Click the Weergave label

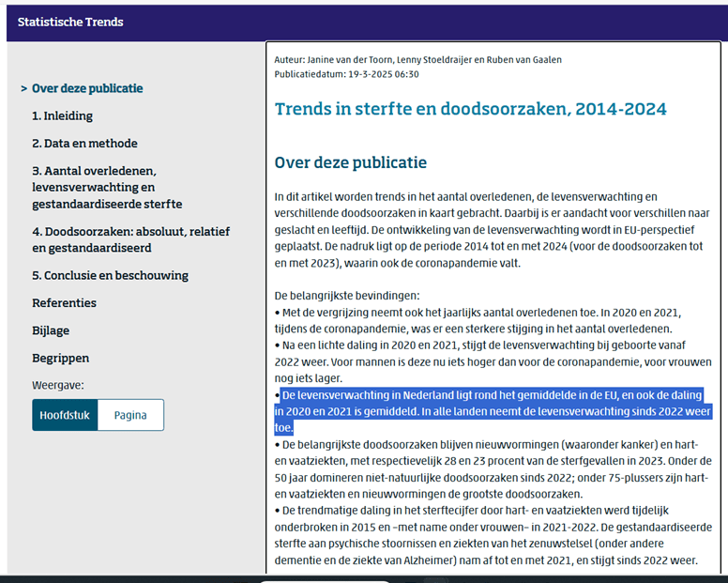pyautogui.click(x=58, y=385)
